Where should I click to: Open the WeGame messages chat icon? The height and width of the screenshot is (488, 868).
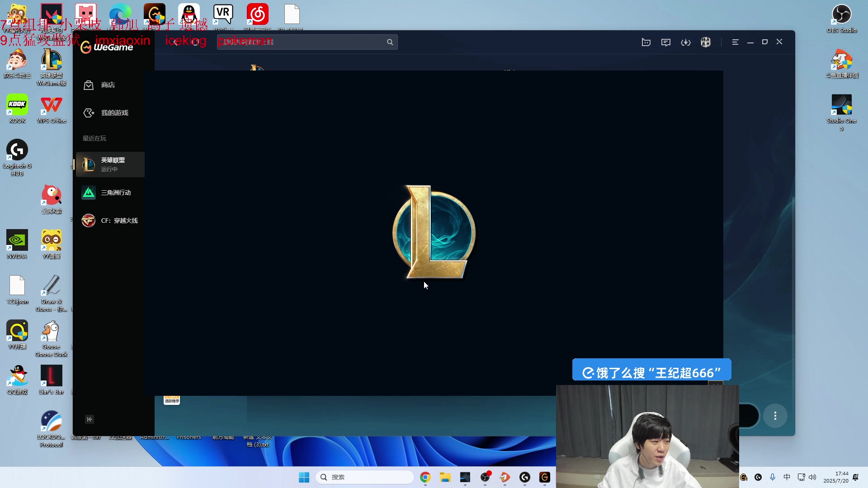(666, 42)
